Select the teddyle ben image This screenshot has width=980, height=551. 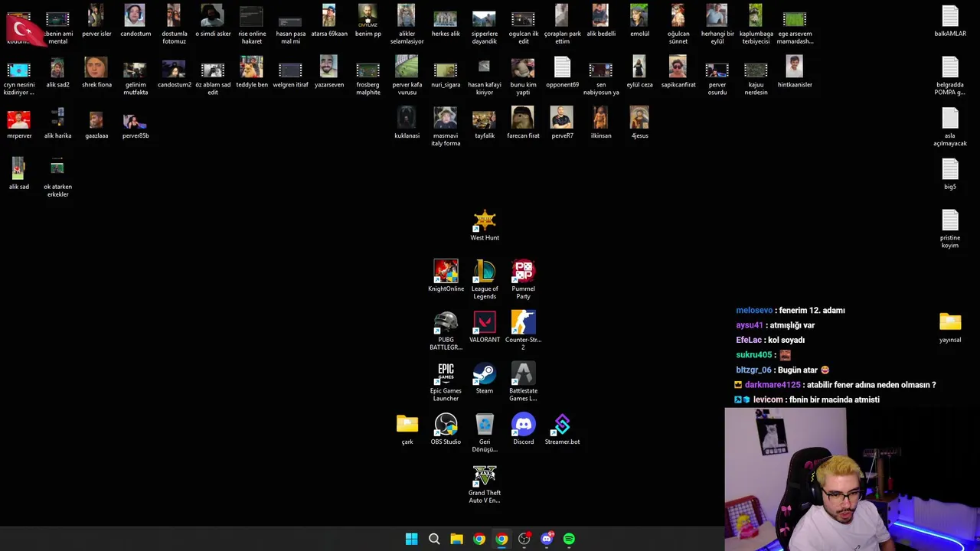(x=251, y=73)
